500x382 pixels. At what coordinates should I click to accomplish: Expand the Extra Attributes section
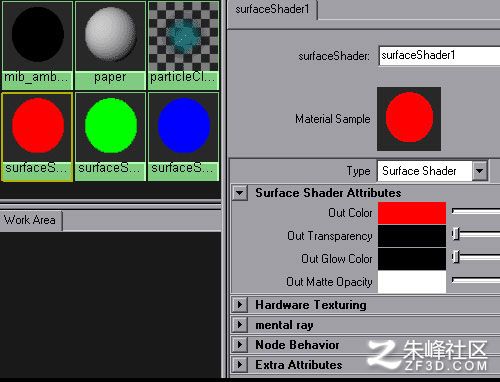tap(240, 364)
